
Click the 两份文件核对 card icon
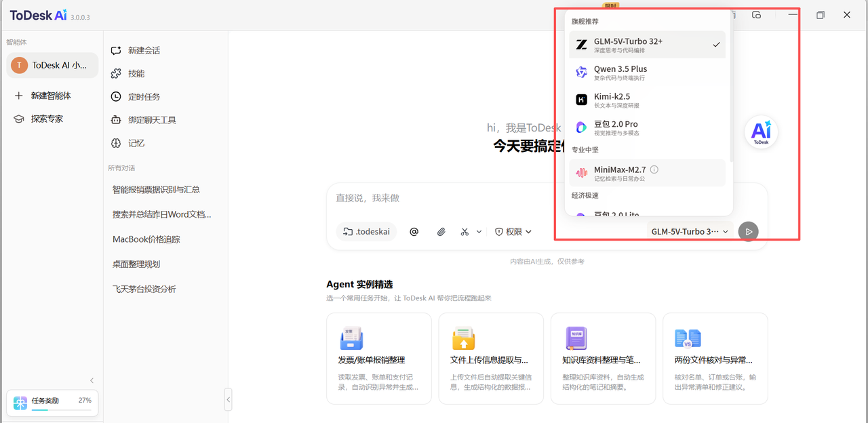[x=688, y=338]
